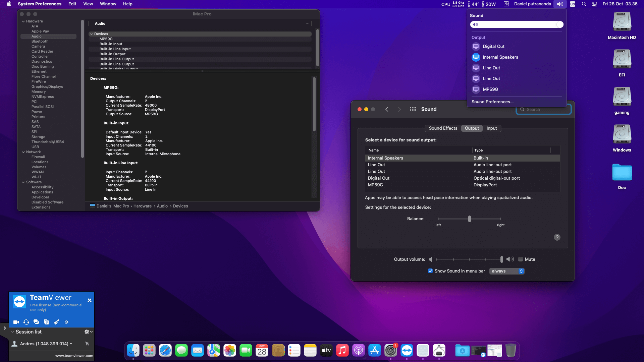This screenshot has height=362, width=644.
Task: Open Control Center in the menu bar
Action: pos(595,4)
